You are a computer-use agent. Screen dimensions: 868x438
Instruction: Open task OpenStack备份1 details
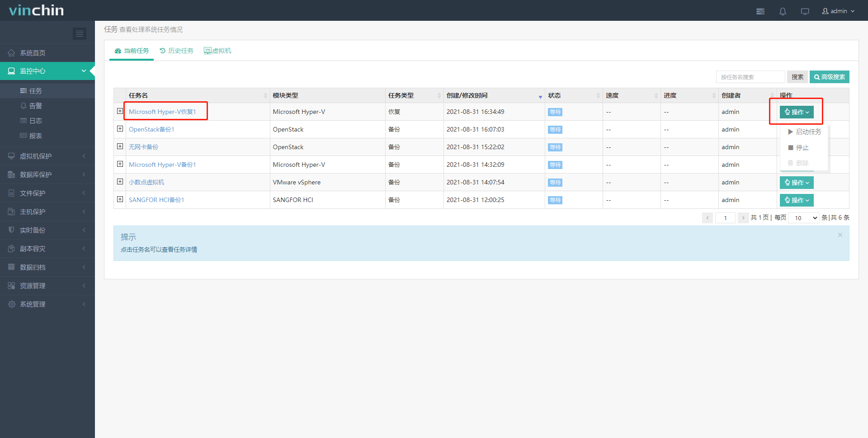pos(151,129)
